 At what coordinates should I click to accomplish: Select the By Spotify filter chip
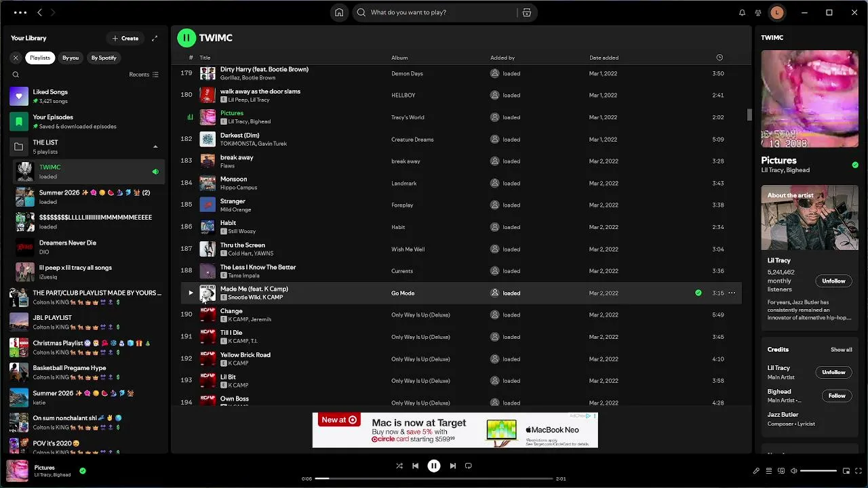tap(104, 58)
